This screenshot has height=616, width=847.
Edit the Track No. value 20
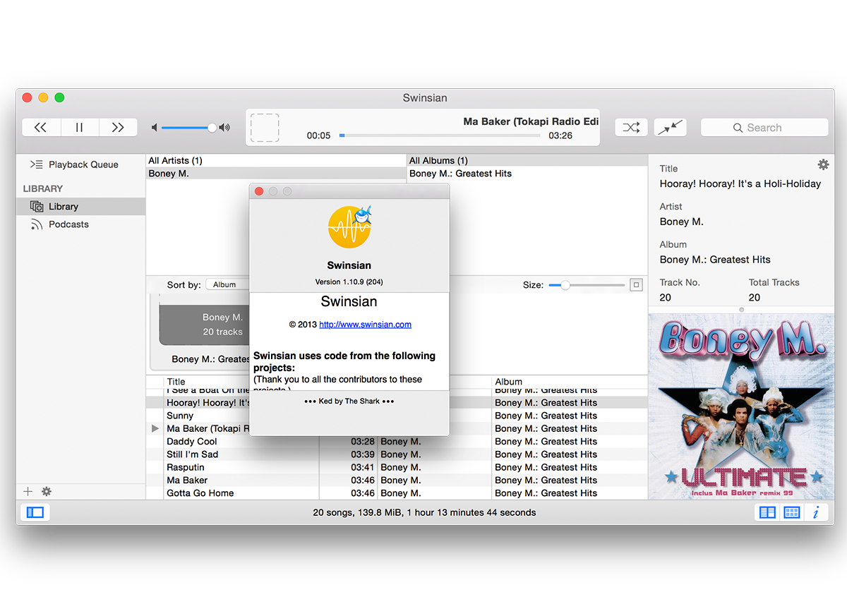[666, 298]
